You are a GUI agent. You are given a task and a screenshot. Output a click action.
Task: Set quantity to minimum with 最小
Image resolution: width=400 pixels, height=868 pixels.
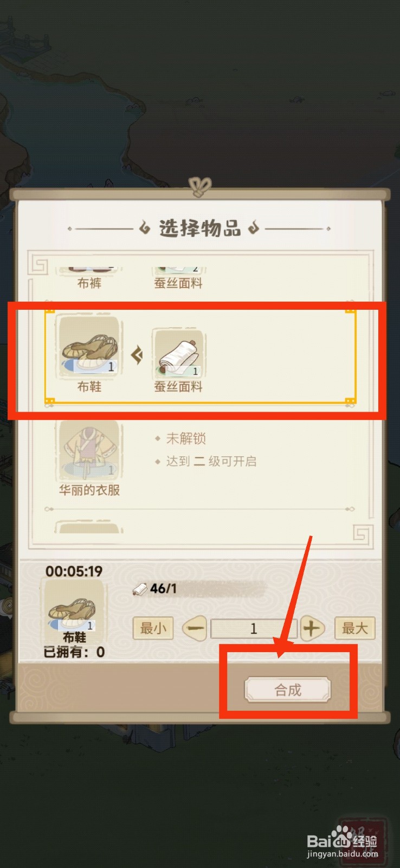click(153, 628)
